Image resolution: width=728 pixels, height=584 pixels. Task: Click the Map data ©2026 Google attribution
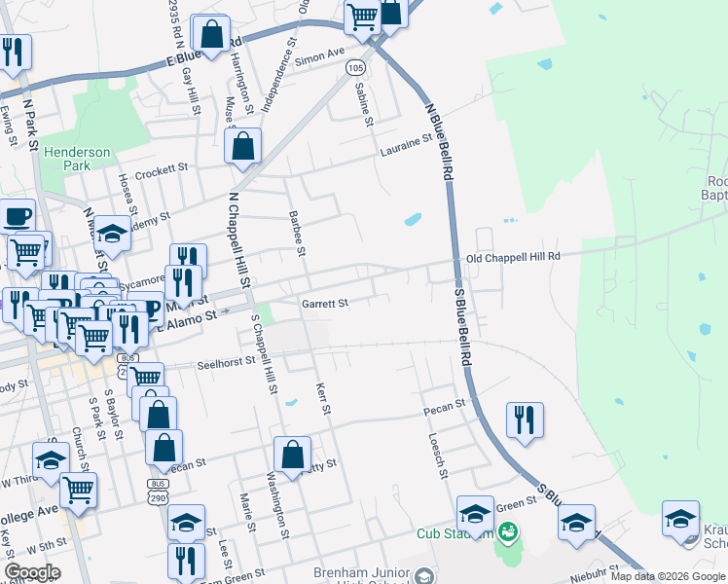[669, 576]
